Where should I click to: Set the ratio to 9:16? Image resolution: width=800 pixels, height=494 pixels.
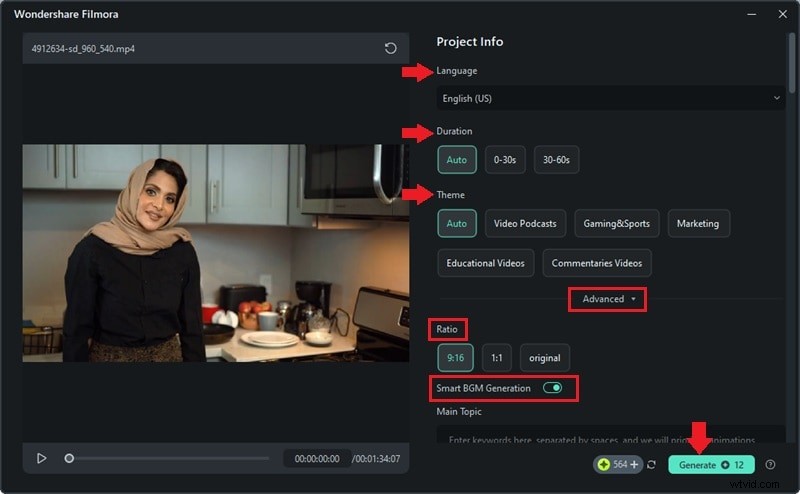(x=455, y=358)
